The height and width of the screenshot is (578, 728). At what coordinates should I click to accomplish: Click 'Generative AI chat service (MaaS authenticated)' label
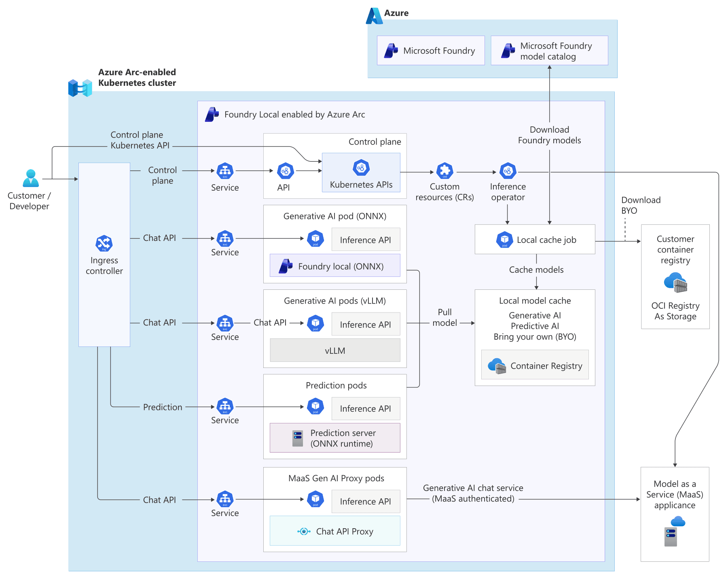point(473,493)
